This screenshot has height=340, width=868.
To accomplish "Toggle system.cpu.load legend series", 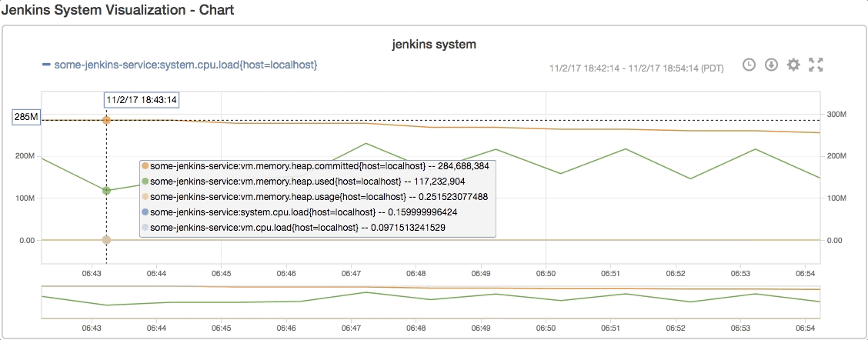I will (180, 65).
